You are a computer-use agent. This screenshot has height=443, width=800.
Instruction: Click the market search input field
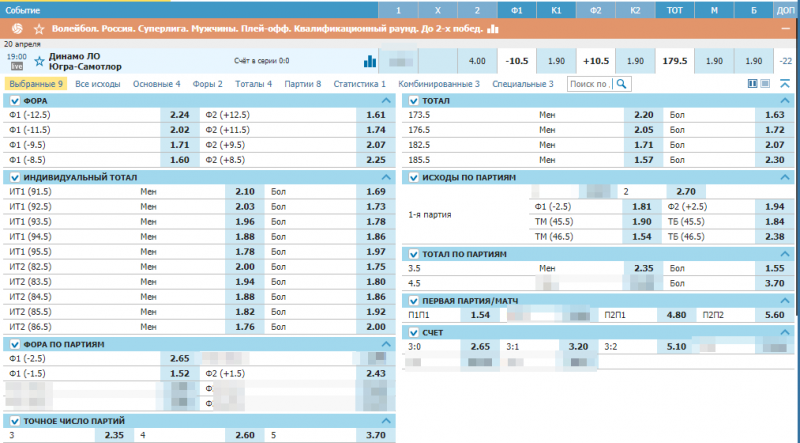[x=590, y=84]
